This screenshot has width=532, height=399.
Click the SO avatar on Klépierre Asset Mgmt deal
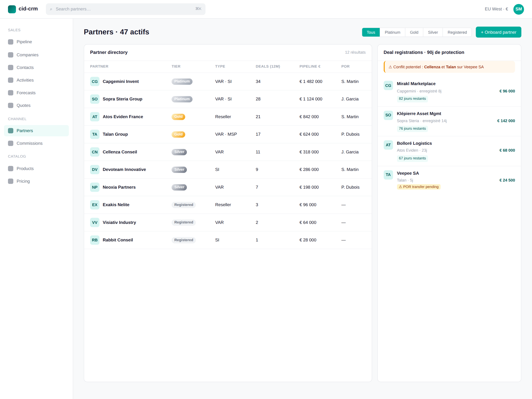tap(388, 115)
